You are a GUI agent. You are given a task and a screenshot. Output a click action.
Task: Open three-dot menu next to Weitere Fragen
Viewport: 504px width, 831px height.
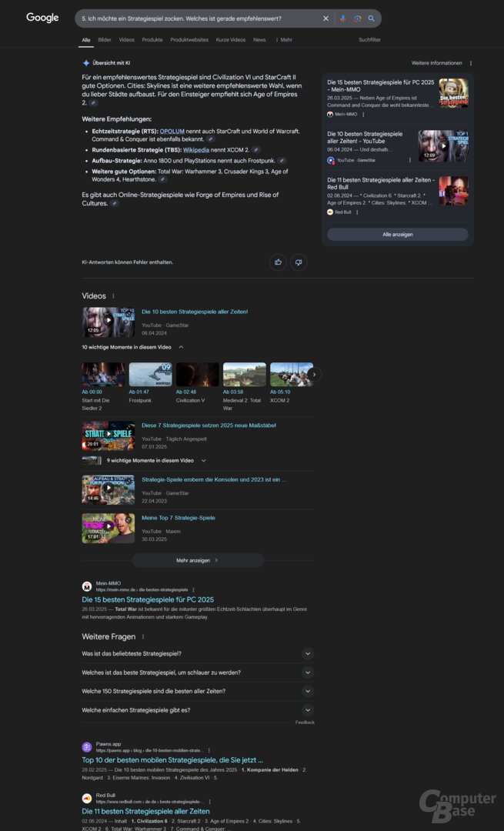pos(142,636)
